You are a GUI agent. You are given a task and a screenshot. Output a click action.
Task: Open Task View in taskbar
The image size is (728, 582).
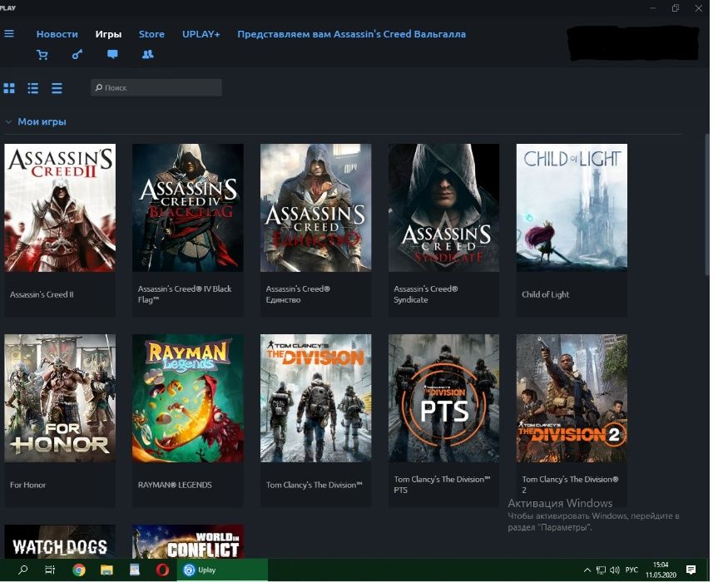[50, 570]
